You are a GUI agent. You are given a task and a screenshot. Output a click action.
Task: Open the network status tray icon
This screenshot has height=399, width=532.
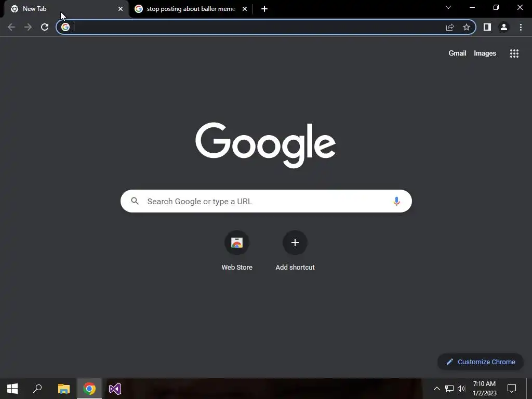[449, 389]
